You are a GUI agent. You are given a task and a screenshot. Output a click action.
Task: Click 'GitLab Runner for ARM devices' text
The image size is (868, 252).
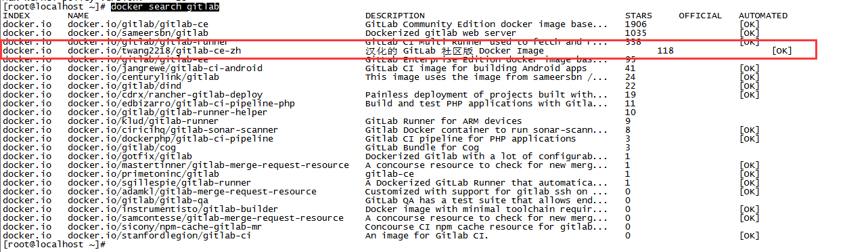pos(444,121)
